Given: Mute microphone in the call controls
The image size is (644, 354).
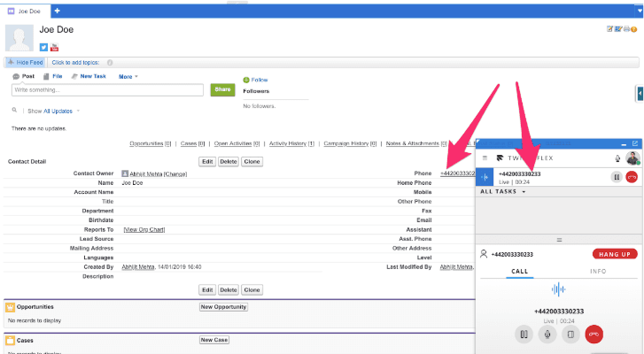Looking at the screenshot, I should pos(547,334).
